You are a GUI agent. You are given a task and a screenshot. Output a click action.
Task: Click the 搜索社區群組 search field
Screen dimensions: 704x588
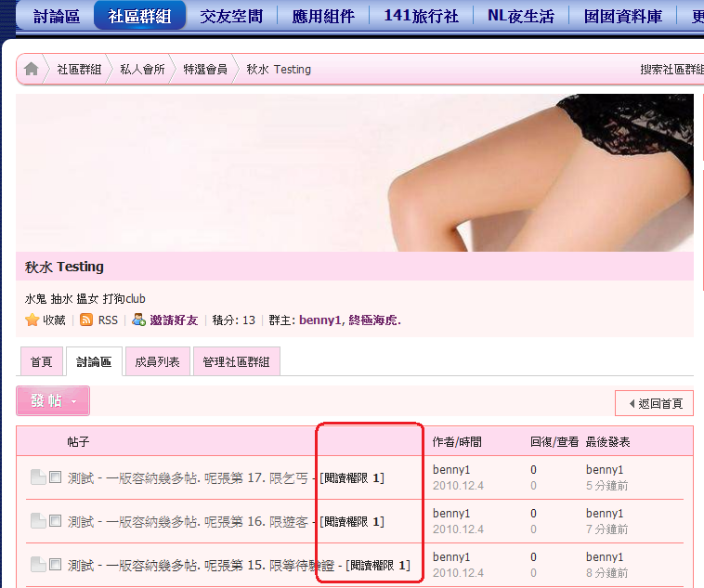(x=671, y=69)
